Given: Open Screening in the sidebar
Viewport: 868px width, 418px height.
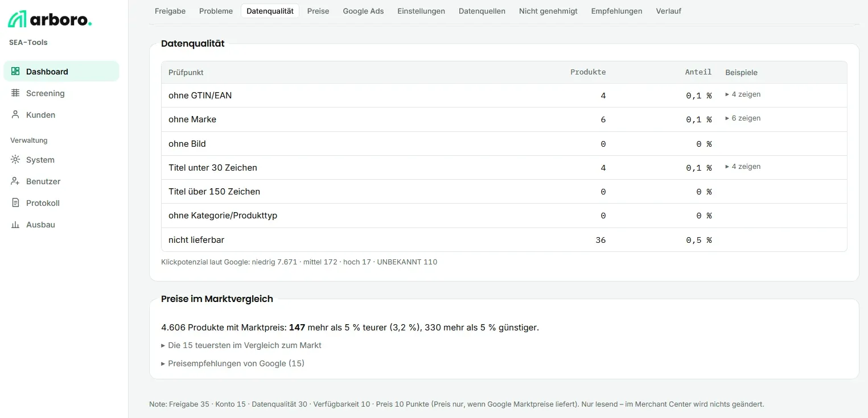Looking at the screenshot, I should pyautogui.click(x=61, y=93).
